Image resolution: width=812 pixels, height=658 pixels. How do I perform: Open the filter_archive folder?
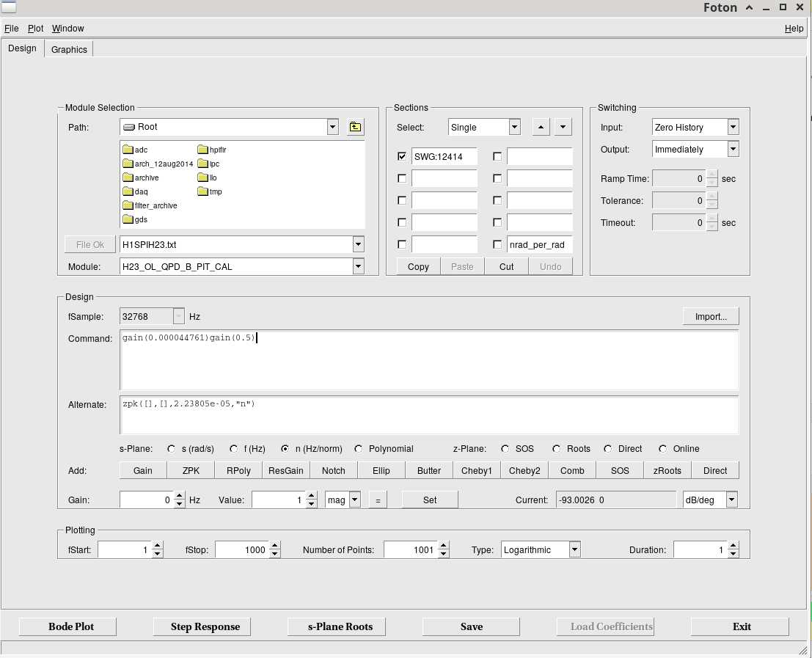pyautogui.click(x=150, y=205)
